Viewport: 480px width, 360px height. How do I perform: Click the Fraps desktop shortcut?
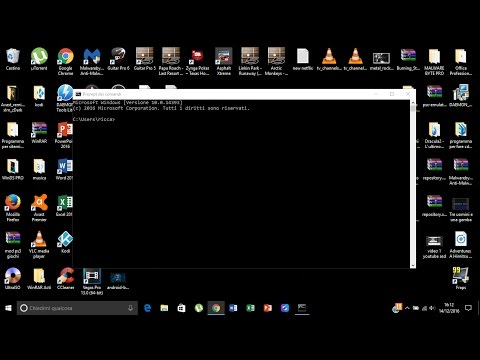coord(461,278)
